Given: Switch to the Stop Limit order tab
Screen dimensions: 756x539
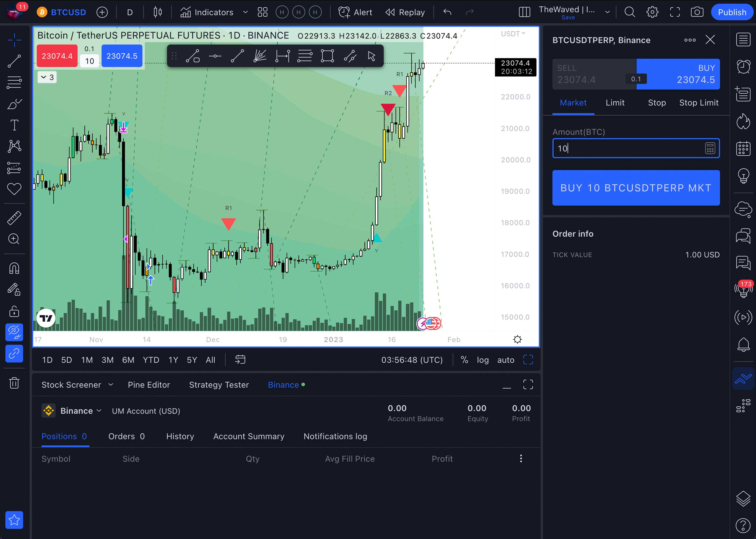Looking at the screenshot, I should [699, 103].
